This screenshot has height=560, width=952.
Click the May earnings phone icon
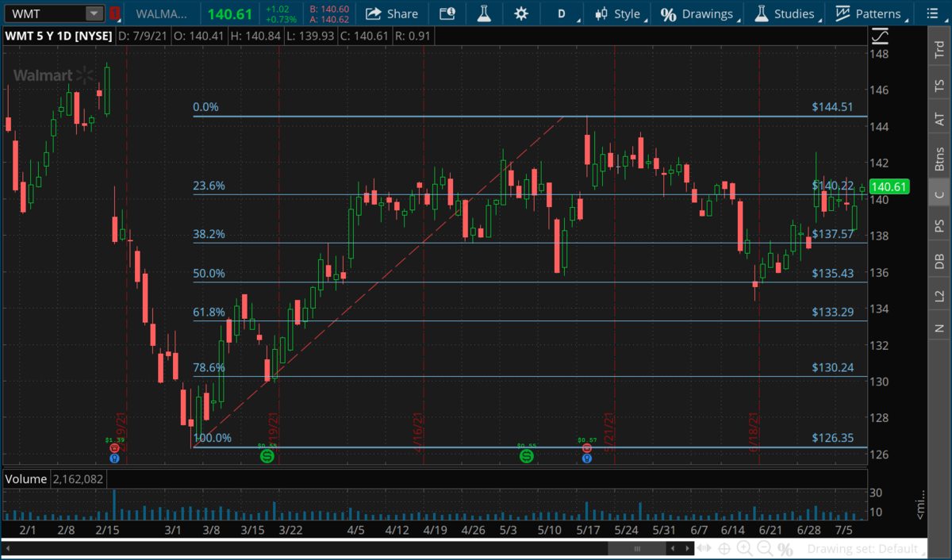[x=586, y=448]
